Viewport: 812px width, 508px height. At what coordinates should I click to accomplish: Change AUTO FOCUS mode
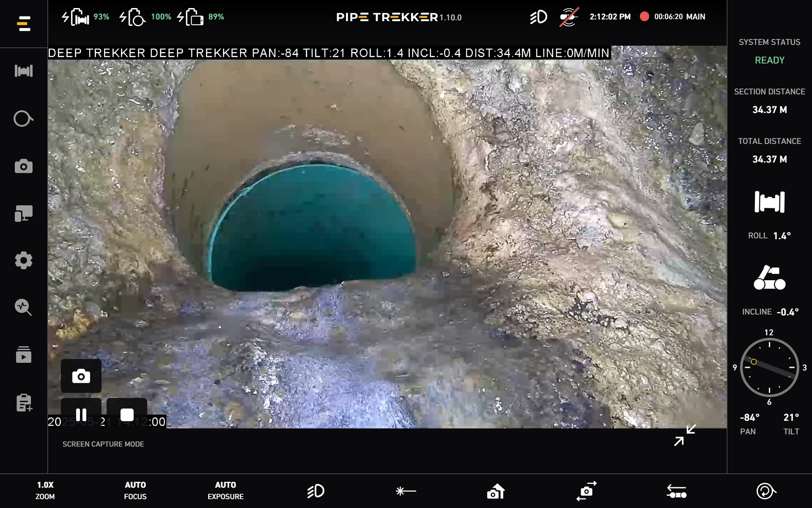pos(135,490)
